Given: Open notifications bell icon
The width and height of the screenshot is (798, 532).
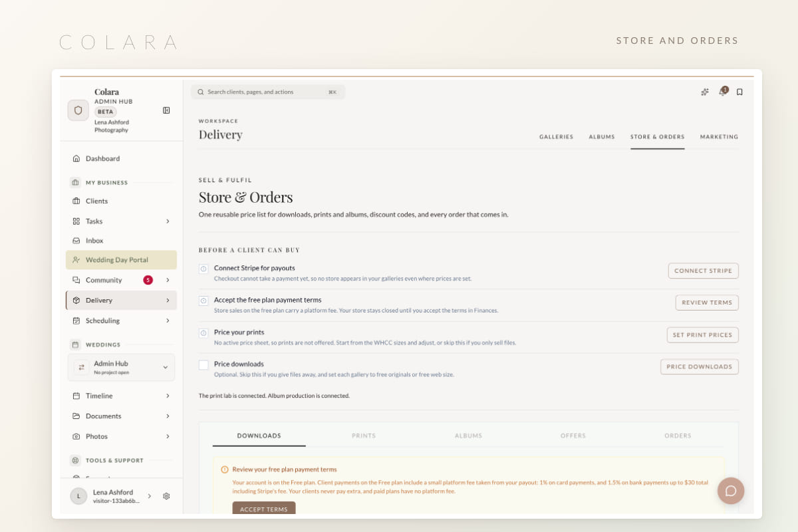Looking at the screenshot, I should point(722,92).
